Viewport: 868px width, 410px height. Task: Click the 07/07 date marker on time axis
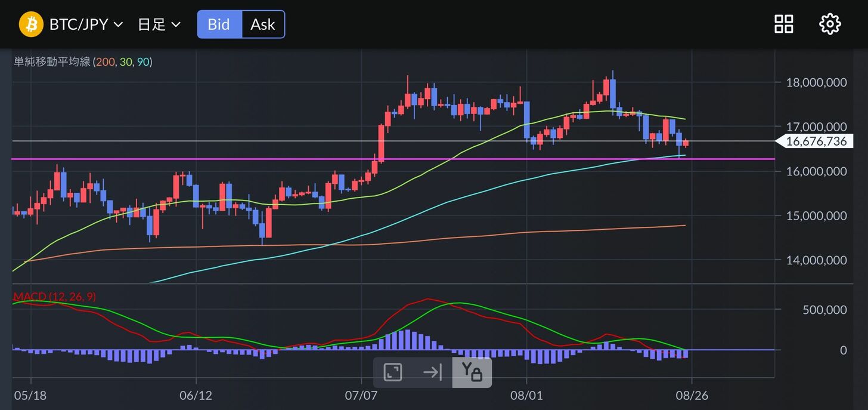tap(361, 395)
